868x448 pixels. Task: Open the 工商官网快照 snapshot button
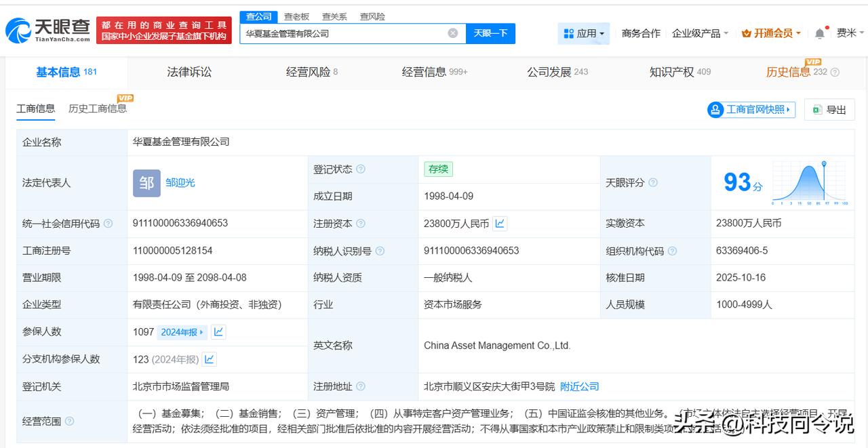[751, 109]
